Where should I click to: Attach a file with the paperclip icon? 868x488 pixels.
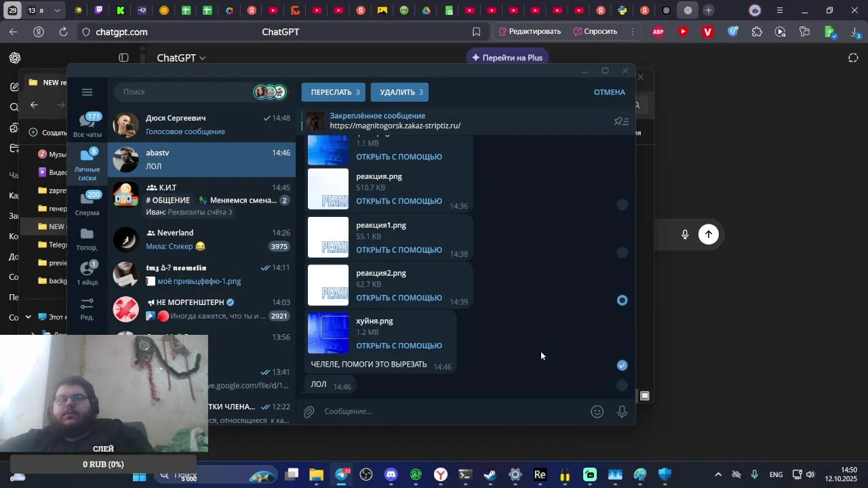309,411
